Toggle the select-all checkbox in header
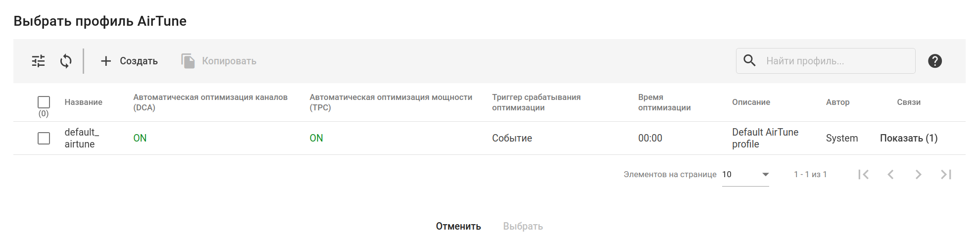Image resolution: width=980 pixels, height=241 pixels. click(x=44, y=102)
